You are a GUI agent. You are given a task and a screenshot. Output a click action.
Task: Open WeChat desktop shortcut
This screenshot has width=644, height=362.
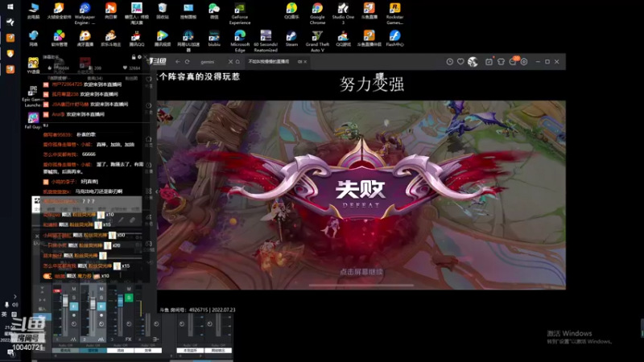214,11
